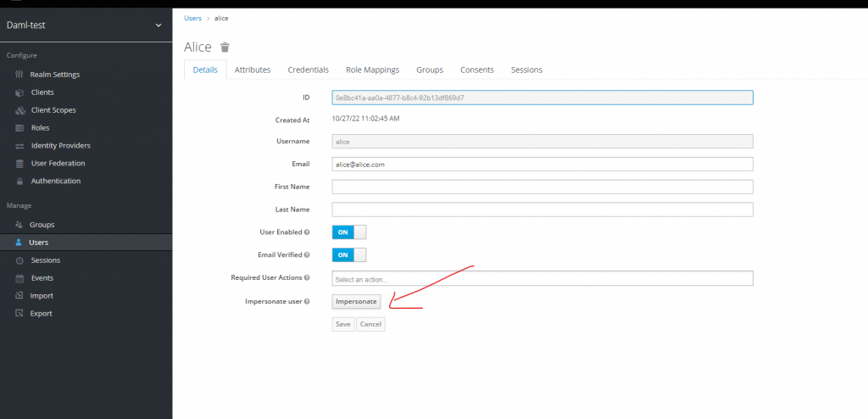Open the Required User Actions select box
Viewport: 868px width, 419px height.
[542, 278]
